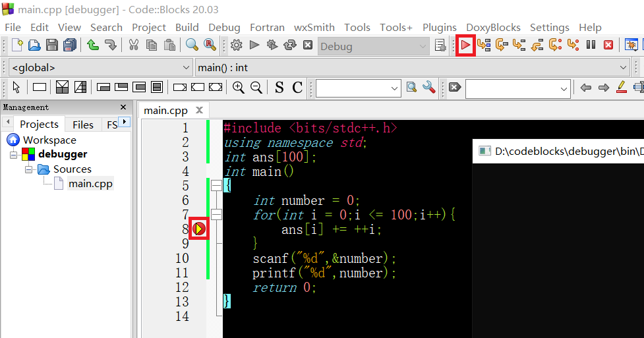Open the File menu
This screenshot has height=338, width=644.
pos(13,28)
